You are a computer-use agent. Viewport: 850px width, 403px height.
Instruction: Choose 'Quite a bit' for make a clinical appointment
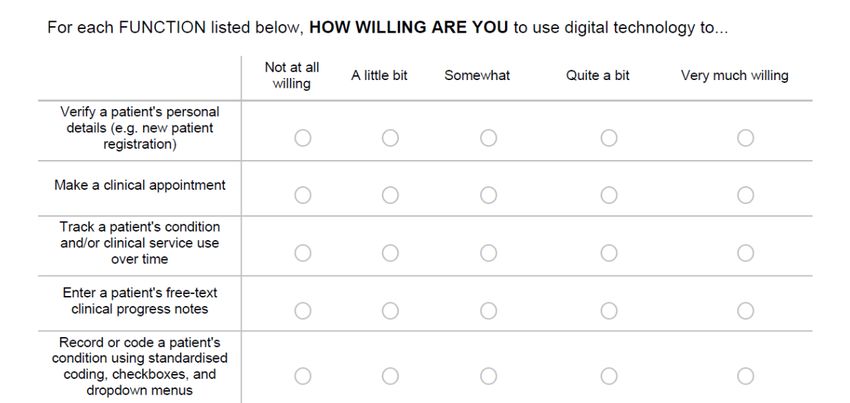(609, 195)
